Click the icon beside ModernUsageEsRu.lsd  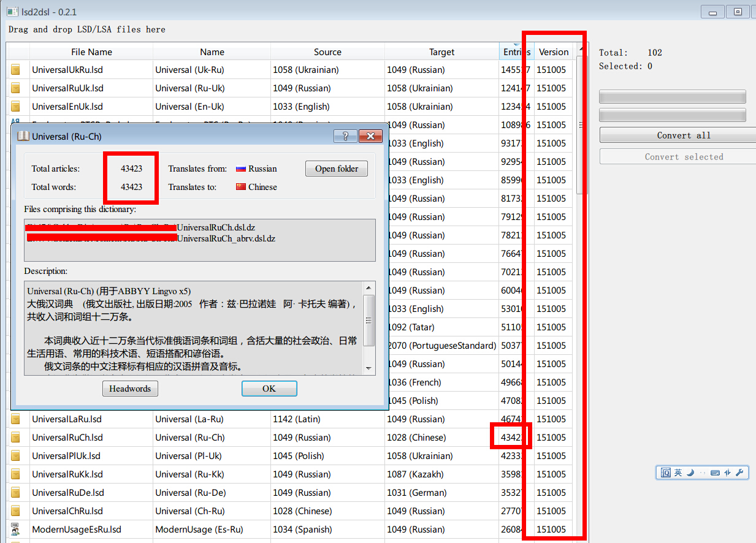point(15,530)
